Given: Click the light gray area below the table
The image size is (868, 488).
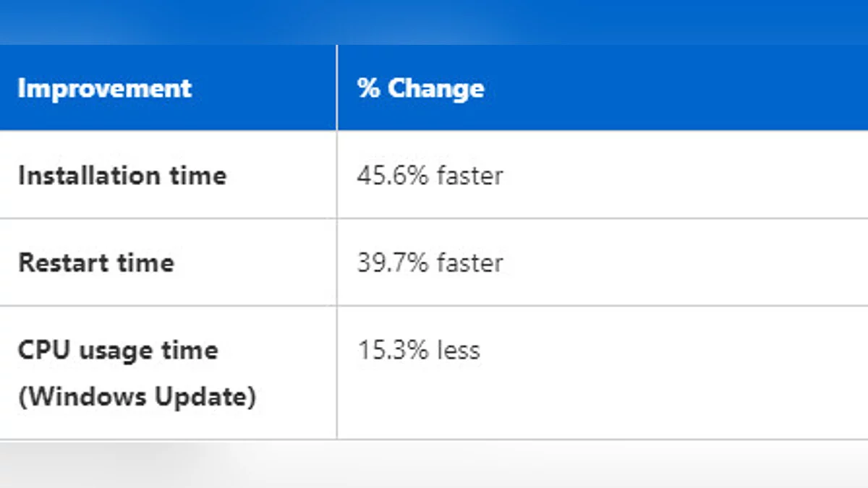Looking at the screenshot, I should [x=434, y=464].
